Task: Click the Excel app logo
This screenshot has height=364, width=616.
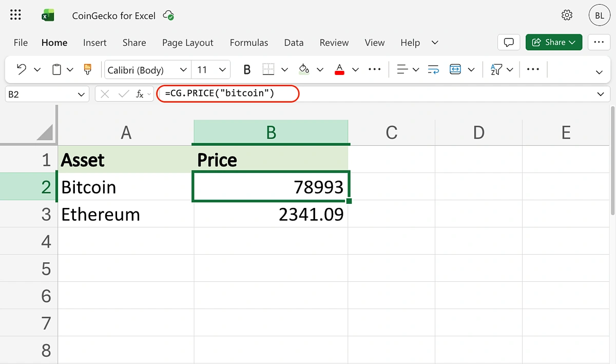Action: tap(48, 15)
